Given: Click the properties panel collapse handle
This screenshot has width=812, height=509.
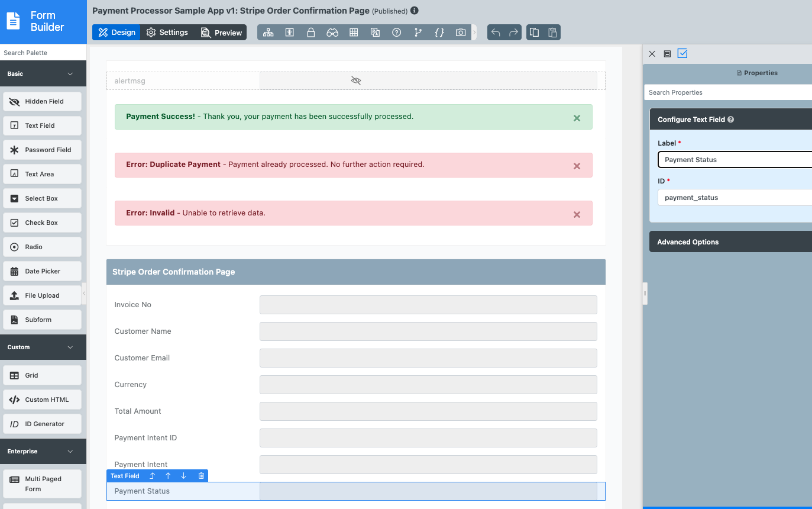Looking at the screenshot, I should tap(645, 293).
